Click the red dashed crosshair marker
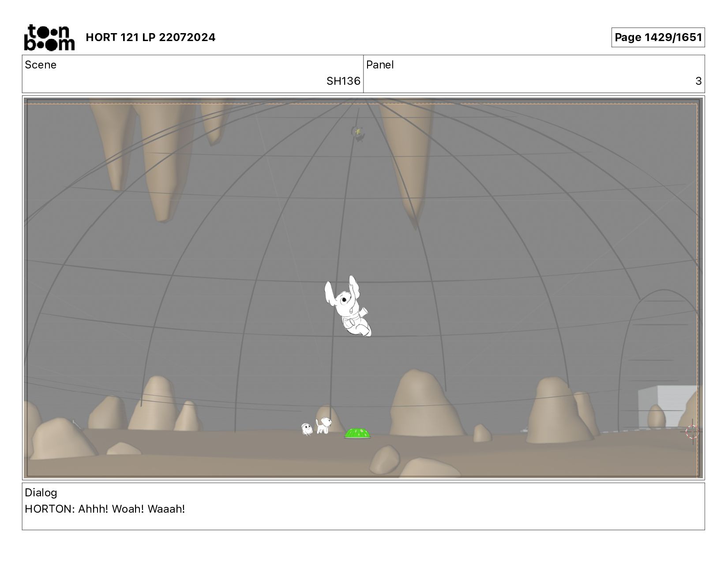Image resolution: width=728 pixels, height=563 pixels. (x=692, y=431)
